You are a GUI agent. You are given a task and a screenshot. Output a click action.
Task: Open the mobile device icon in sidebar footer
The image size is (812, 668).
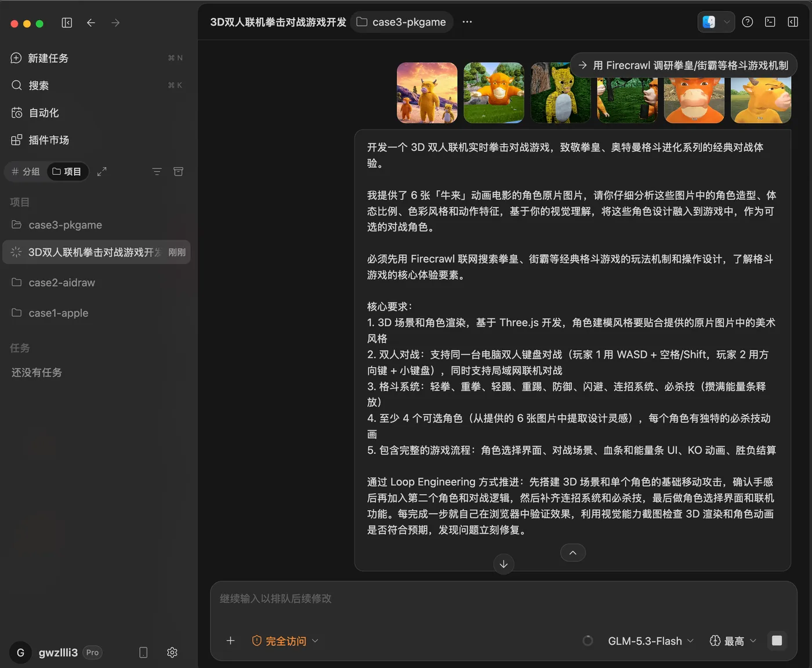143,652
